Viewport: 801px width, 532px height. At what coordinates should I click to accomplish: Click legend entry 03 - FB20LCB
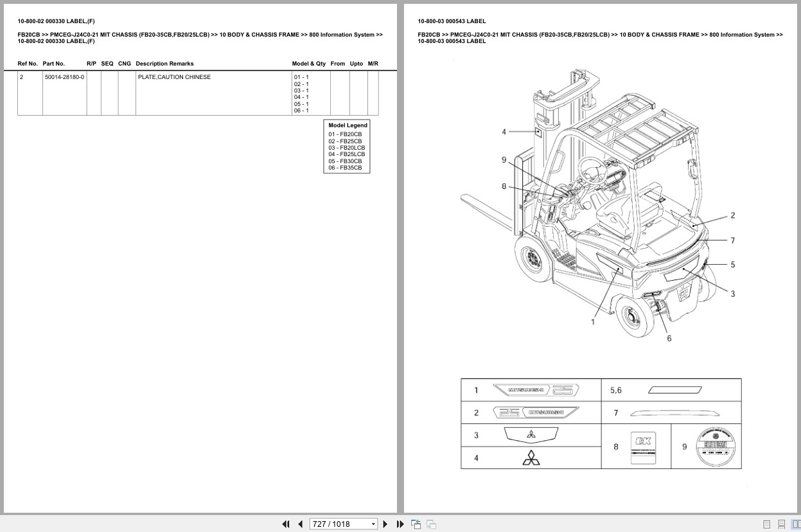(347, 148)
